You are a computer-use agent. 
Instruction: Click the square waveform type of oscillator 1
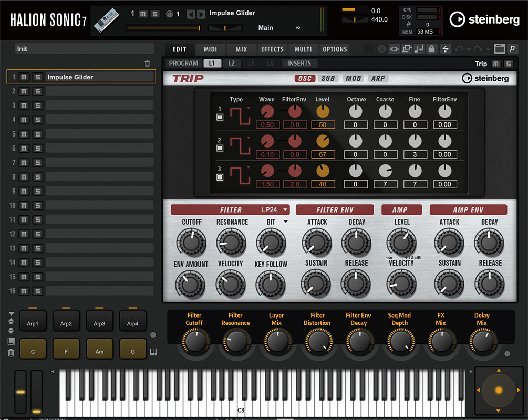[240, 116]
